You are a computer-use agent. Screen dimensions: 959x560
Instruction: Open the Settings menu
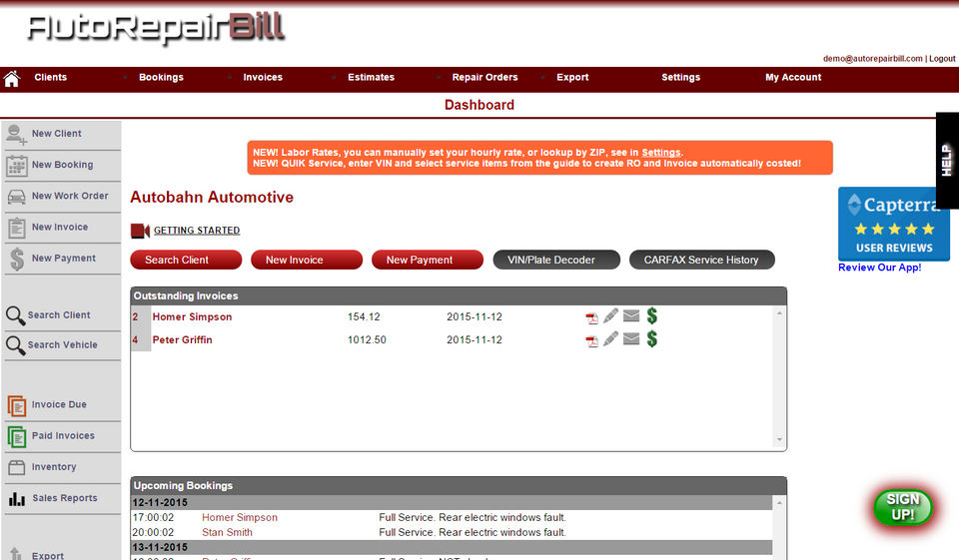[680, 77]
